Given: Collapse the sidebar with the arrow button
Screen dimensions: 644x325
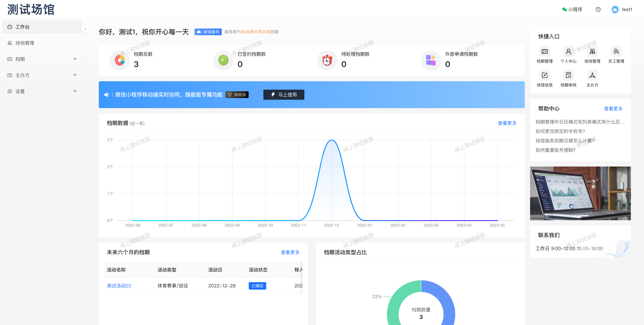Looking at the screenshot, I should 85,29.
